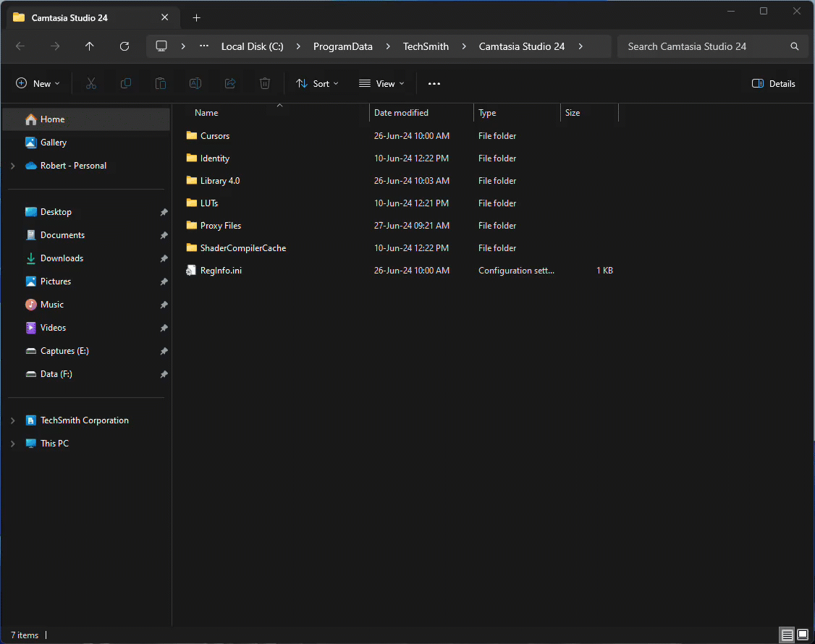This screenshot has height=644, width=815.
Task: Select the Cut icon in the toolbar
Action: point(90,82)
